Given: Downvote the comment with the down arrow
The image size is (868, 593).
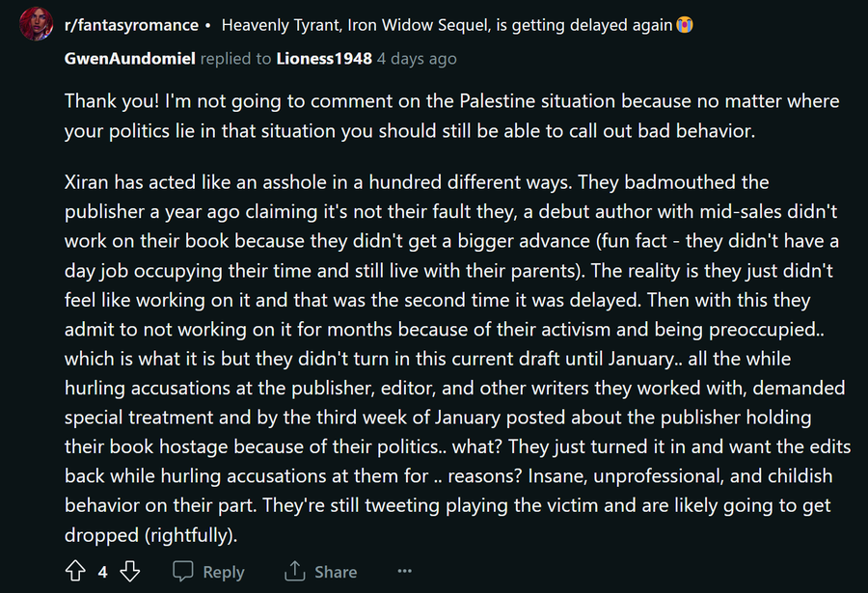Looking at the screenshot, I should [130, 571].
